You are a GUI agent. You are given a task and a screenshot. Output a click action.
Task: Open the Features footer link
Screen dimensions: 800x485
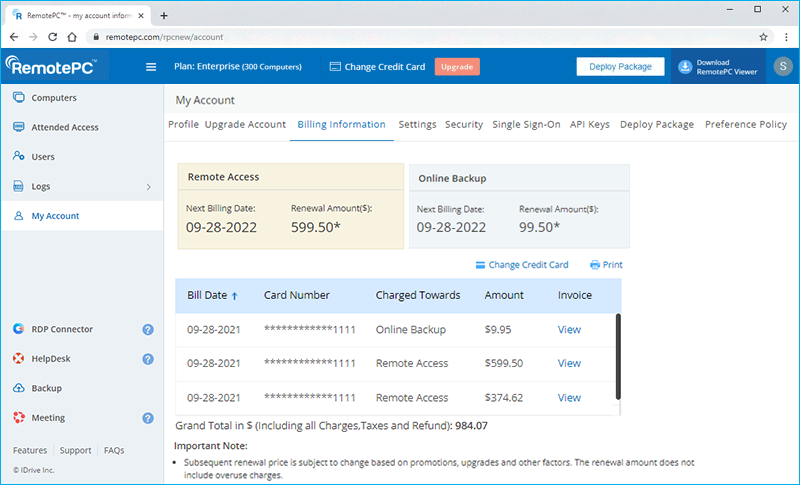tap(30, 450)
